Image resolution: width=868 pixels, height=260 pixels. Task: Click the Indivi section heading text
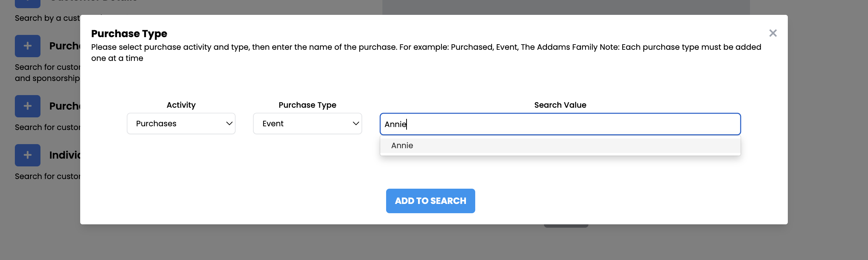point(65,155)
